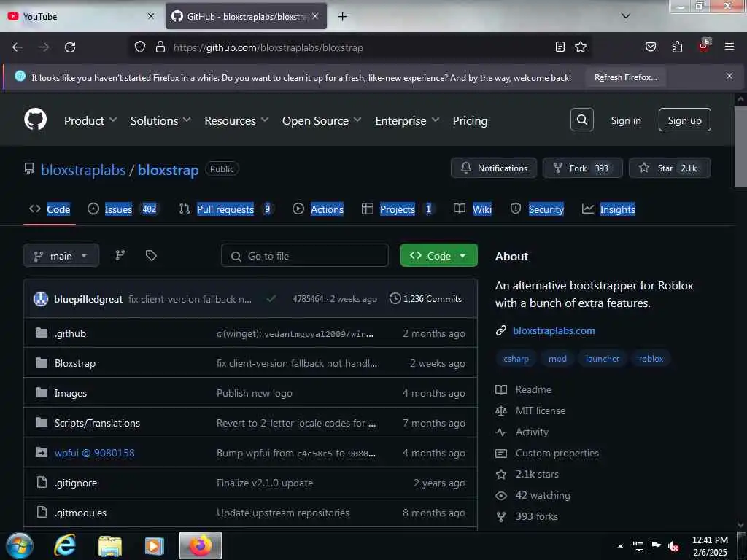The width and height of the screenshot is (747, 560).
Task: Open the list all tabs chevron
Action: (626, 16)
